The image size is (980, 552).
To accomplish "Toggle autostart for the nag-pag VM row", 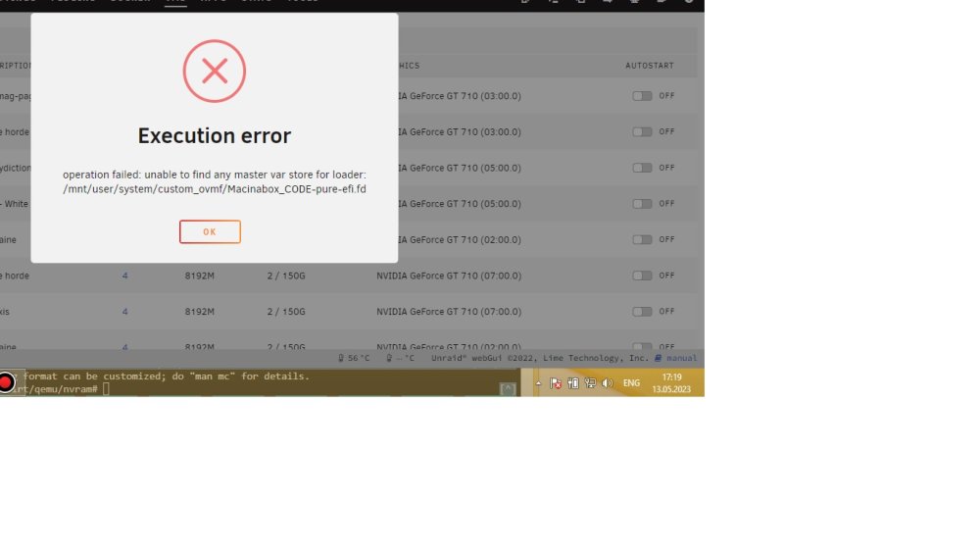I will (642, 96).
